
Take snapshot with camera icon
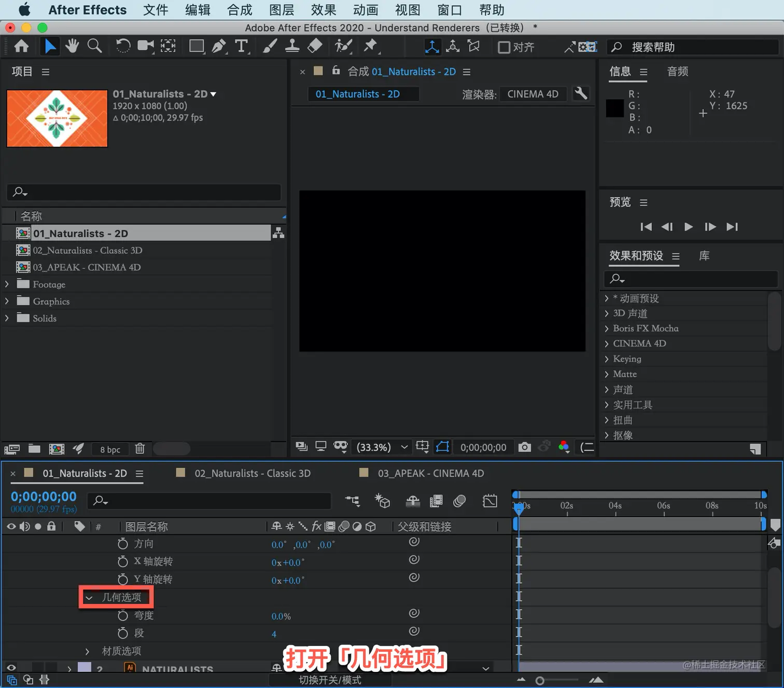(525, 447)
